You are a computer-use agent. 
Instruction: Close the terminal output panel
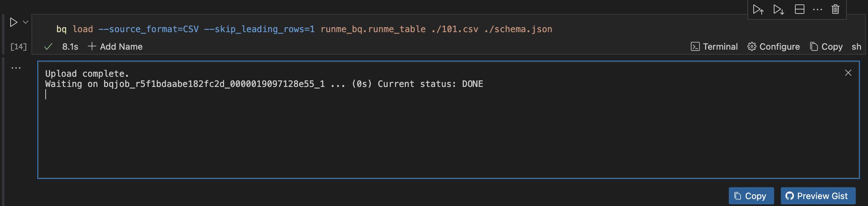tap(848, 73)
